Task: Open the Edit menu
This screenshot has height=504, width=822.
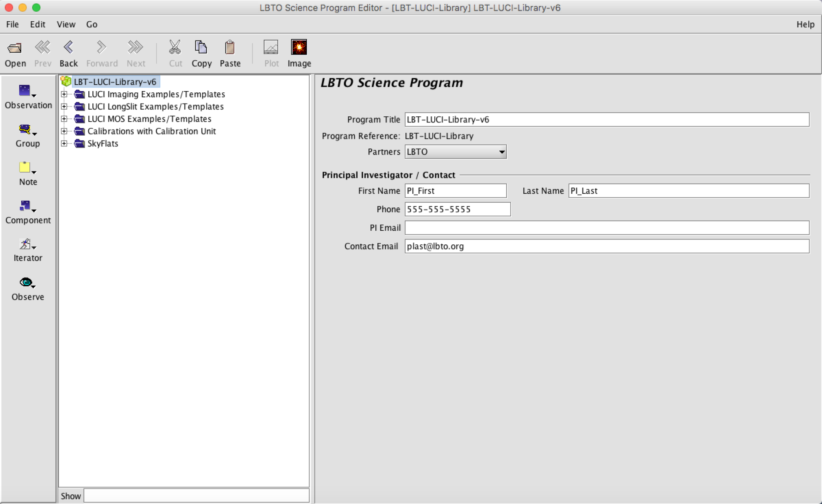Action: click(x=38, y=24)
